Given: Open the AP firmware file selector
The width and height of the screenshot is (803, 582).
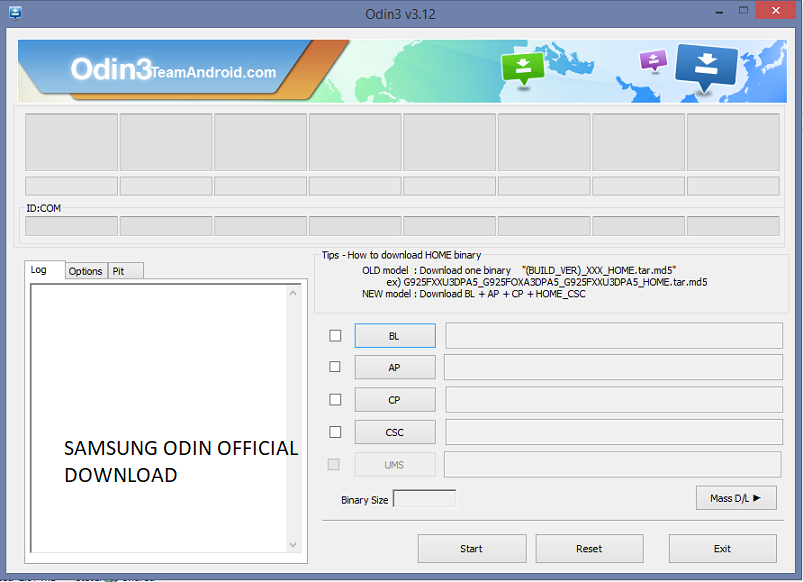Looking at the screenshot, I should (394, 367).
